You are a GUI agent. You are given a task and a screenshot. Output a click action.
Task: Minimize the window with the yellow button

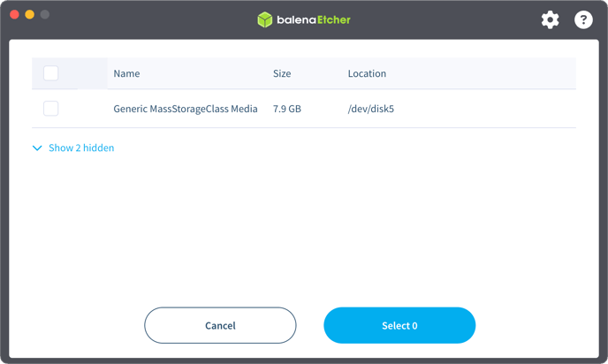(29, 14)
